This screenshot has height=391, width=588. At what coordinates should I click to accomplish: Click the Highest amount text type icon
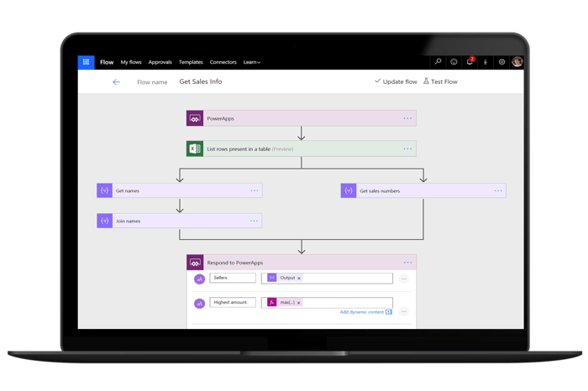[200, 304]
